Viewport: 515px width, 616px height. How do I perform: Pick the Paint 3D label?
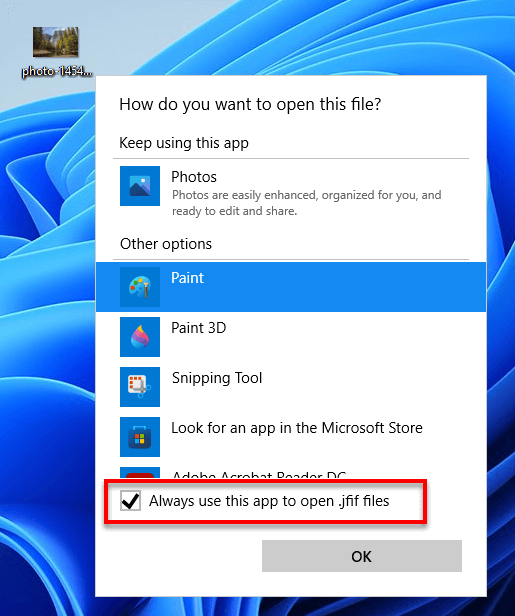pos(199,328)
